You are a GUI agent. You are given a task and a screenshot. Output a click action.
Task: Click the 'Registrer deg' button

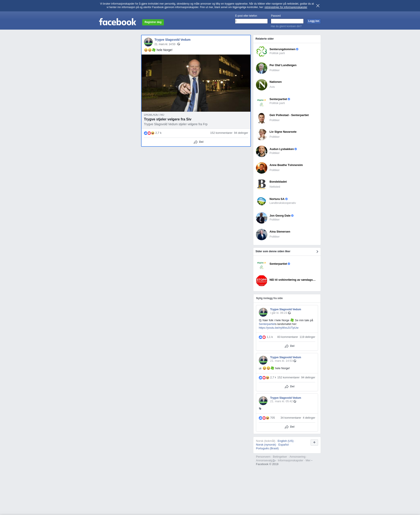pyautogui.click(x=153, y=22)
